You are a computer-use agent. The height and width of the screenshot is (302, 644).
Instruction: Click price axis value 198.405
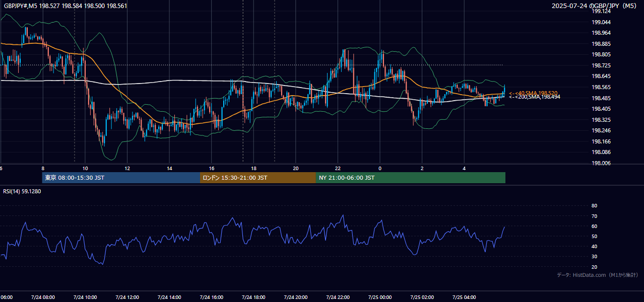[x=601, y=109]
